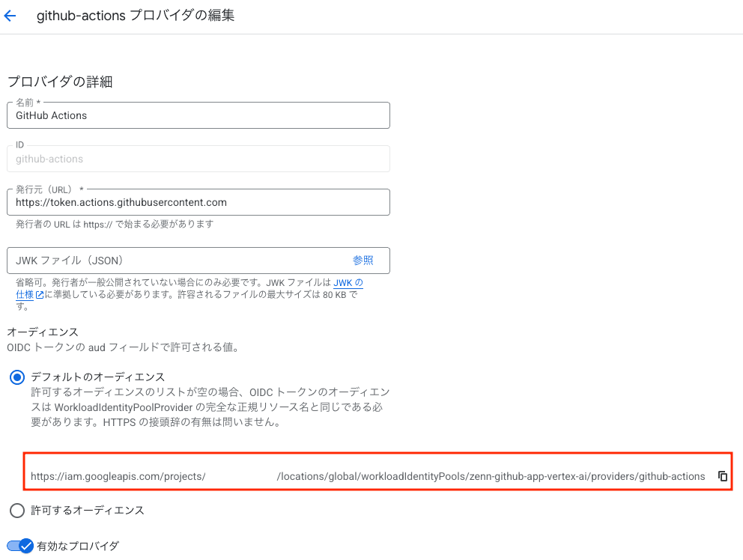
Task: Select 許可するオーディエンス radio button
Action: pyautogui.click(x=17, y=511)
